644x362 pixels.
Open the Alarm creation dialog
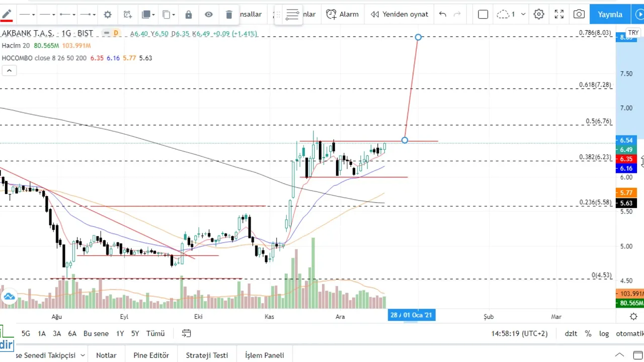[x=342, y=14]
